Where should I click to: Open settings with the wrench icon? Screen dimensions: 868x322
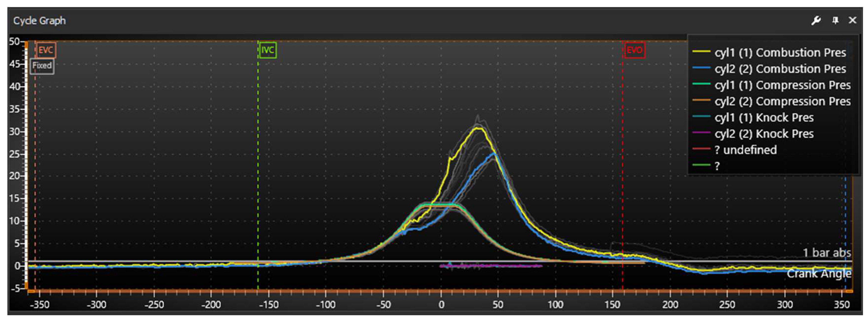pos(816,21)
